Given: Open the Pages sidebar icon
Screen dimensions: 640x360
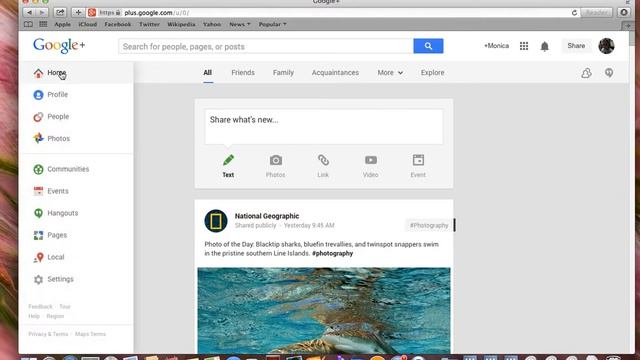Looking at the screenshot, I should [38, 235].
